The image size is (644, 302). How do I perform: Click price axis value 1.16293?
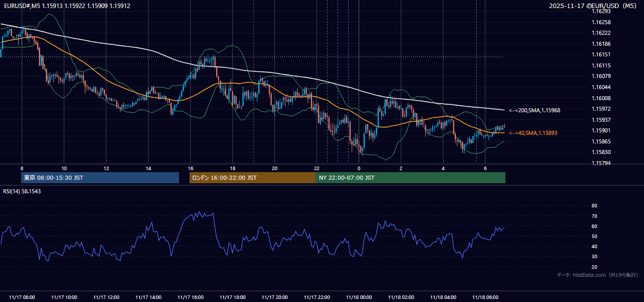coord(601,11)
